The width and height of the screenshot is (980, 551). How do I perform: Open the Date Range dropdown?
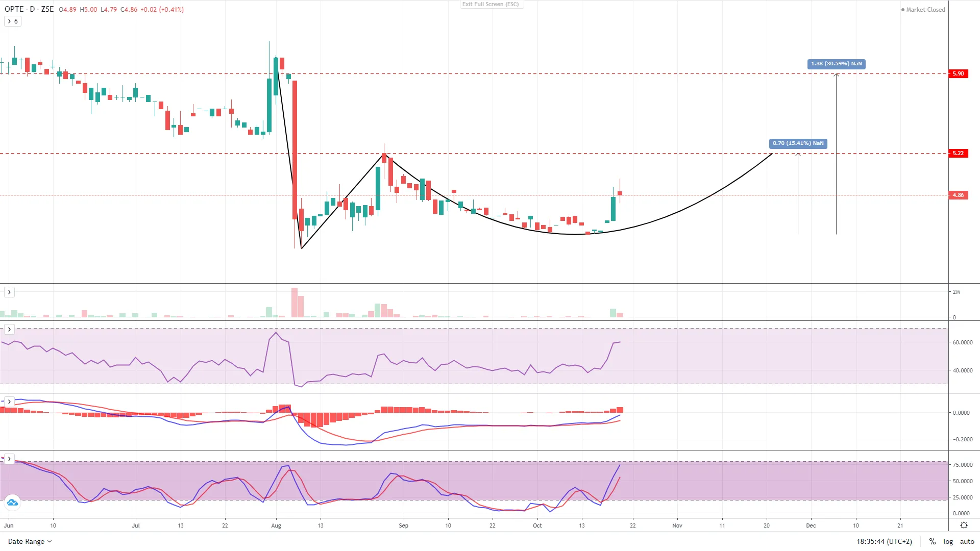tap(30, 541)
